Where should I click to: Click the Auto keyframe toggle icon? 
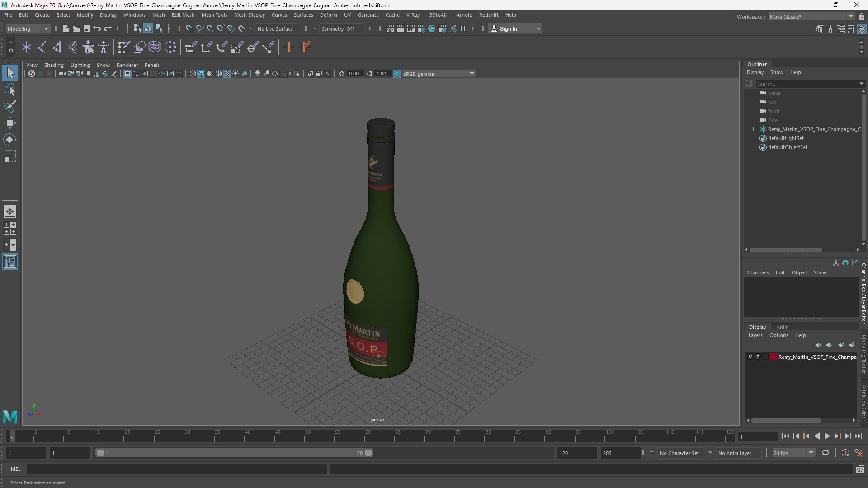(845, 453)
